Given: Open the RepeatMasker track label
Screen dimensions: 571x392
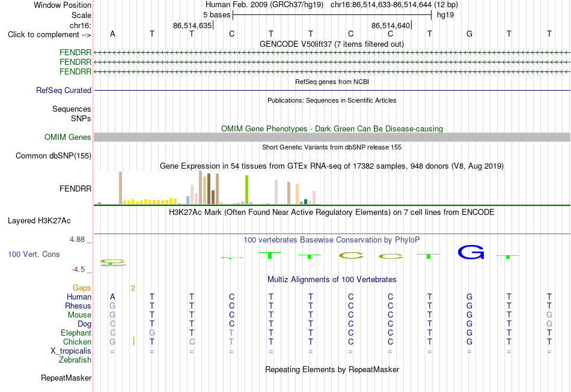Looking at the screenshot, I should pos(66,378).
